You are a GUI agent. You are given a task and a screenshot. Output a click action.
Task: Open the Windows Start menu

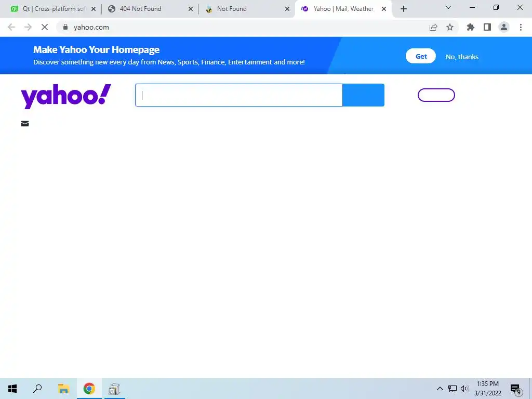click(x=12, y=389)
